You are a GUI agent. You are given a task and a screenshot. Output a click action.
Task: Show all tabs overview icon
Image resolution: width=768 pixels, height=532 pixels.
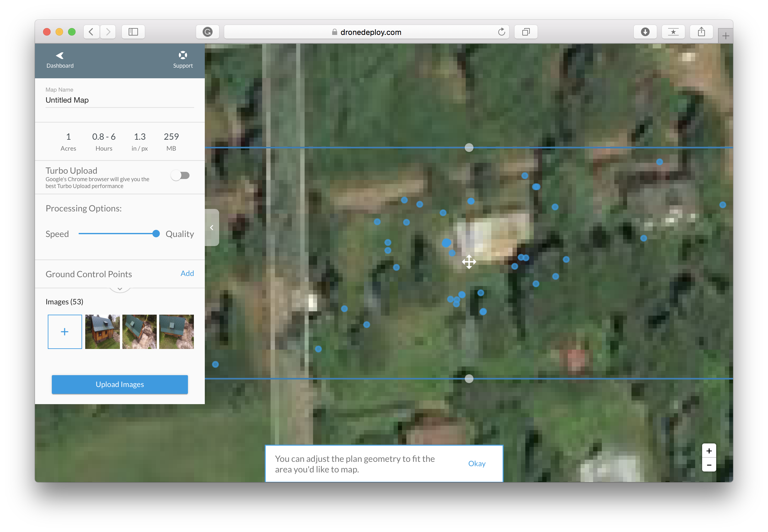click(526, 32)
